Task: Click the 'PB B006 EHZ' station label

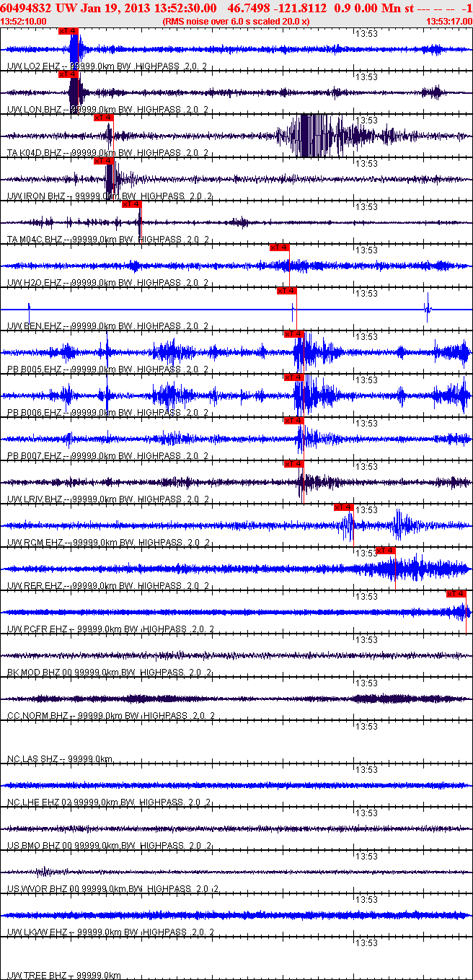Action: 34,413
